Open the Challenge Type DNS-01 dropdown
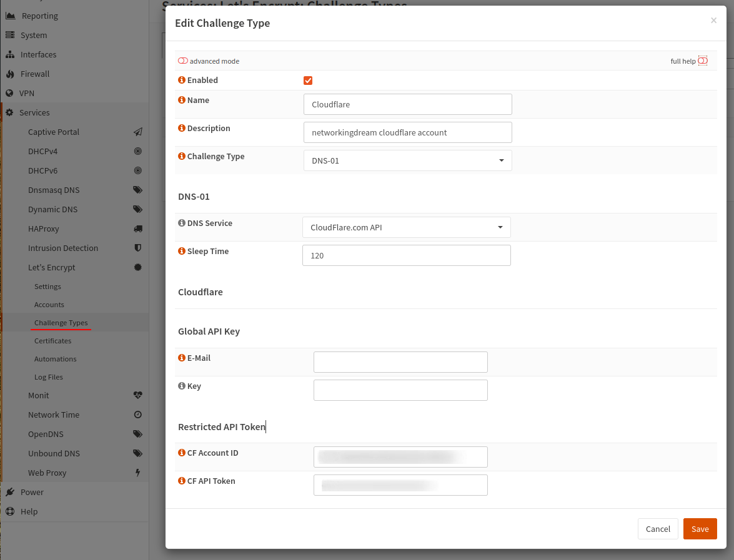The width and height of the screenshot is (734, 560). coord(407,160)
